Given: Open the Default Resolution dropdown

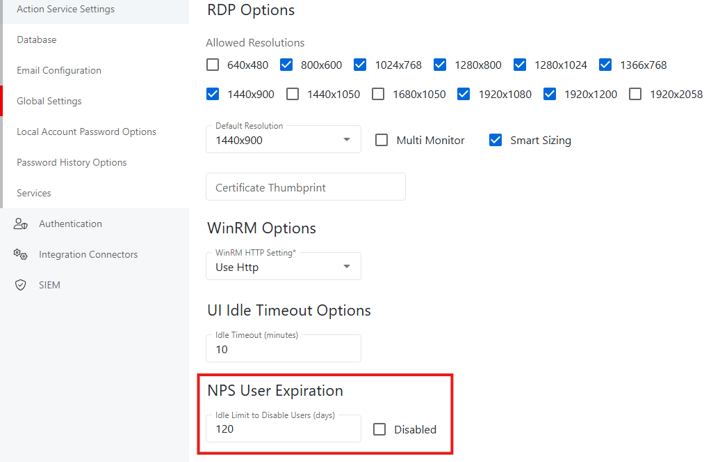Looking at the screenshot, I should coord(283,139).
